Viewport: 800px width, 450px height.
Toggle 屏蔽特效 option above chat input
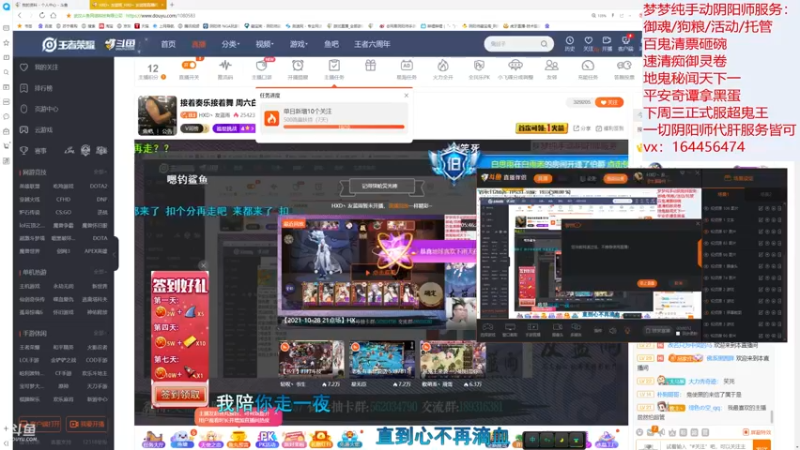pos(757,432)
